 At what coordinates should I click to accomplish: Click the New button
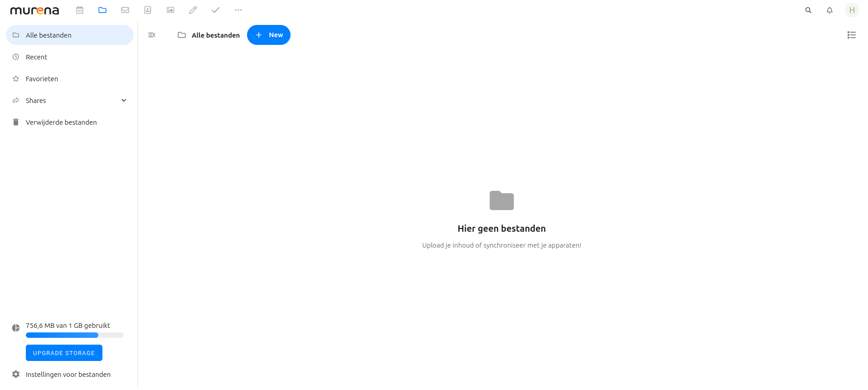269,35
